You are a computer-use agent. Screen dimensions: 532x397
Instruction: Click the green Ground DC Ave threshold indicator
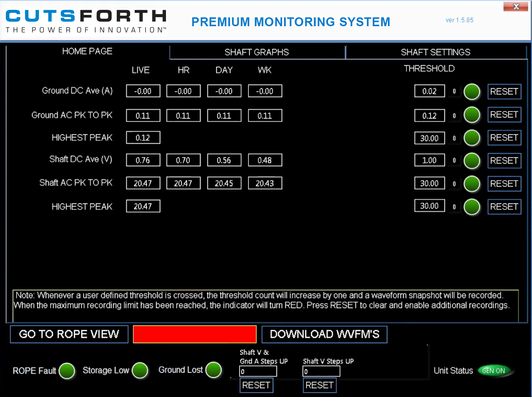472,92
